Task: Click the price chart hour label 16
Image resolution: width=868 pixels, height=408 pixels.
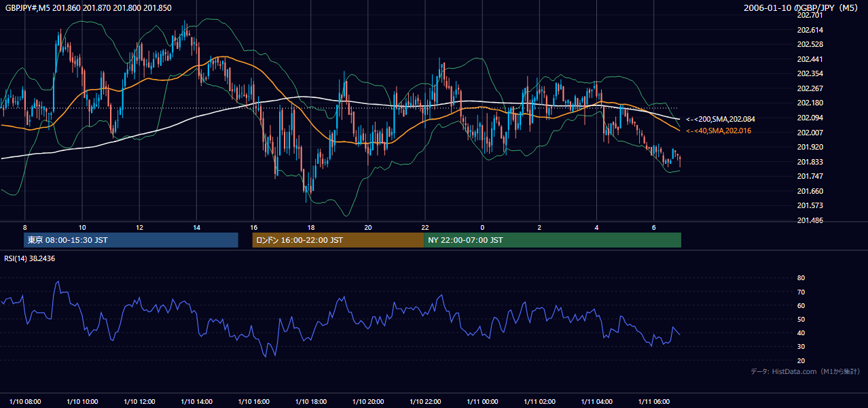Action: tap(253, 227)
